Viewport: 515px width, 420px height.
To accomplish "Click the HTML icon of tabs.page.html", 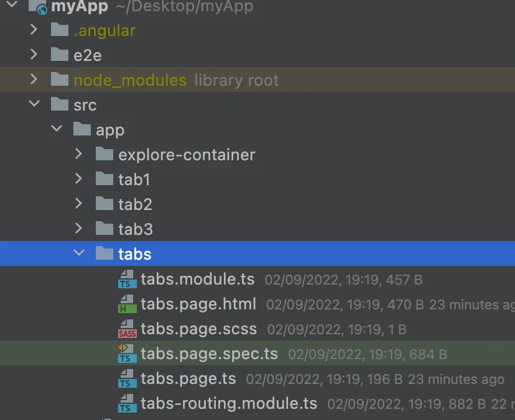I will (x=127, y=304).
